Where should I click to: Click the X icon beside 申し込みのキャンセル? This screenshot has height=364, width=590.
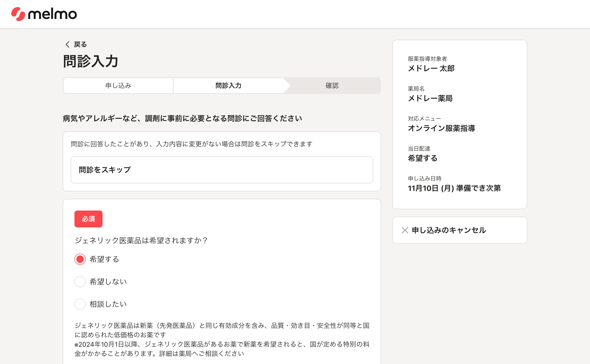coord(405,230)
